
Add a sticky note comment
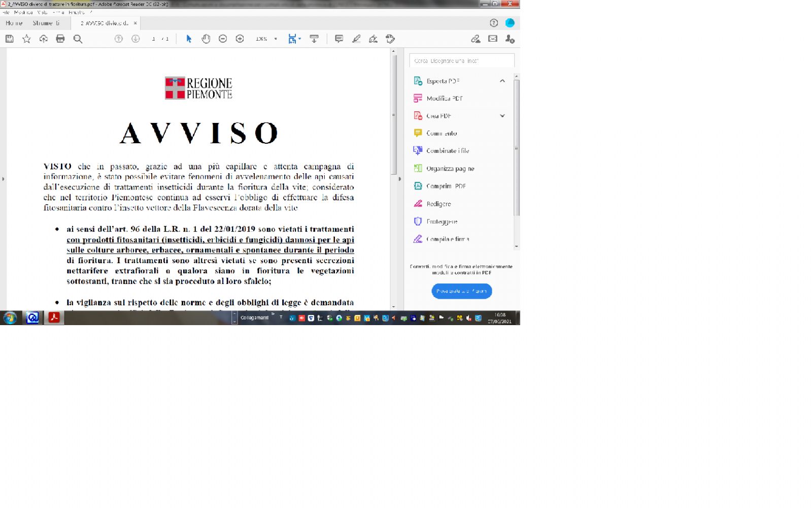[339, 39]
